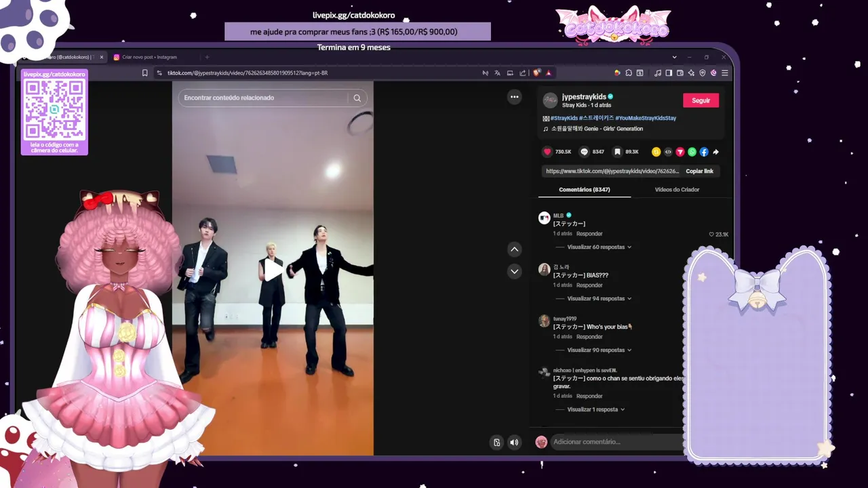Image resolution: width=868 pixels, height=488 pixels.
Task: Go to next video with down arrow
Action: pos(515,271)
